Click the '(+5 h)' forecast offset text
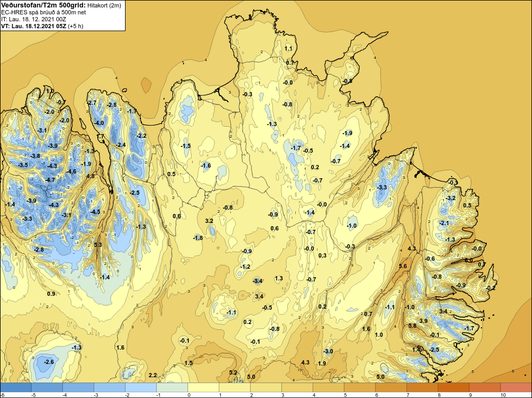Image resolution: width=532 pixels, height=398 pixels. coord(76,26)
